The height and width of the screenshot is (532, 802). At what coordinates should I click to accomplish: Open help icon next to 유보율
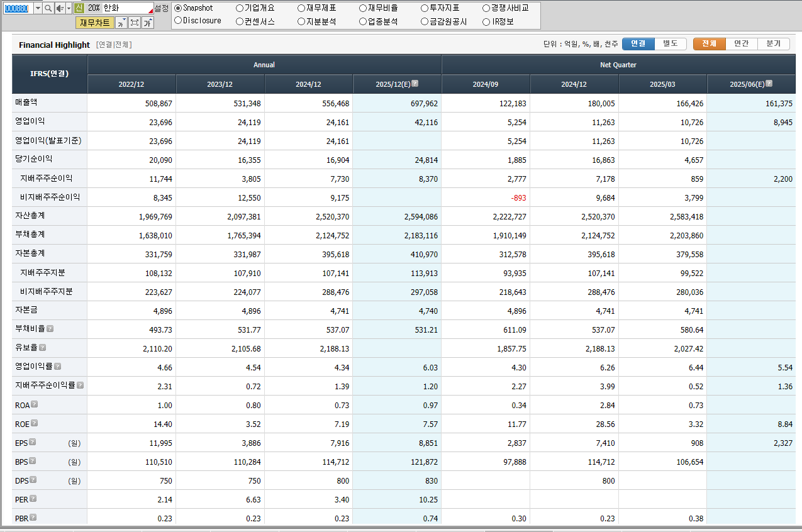point(42,347)
